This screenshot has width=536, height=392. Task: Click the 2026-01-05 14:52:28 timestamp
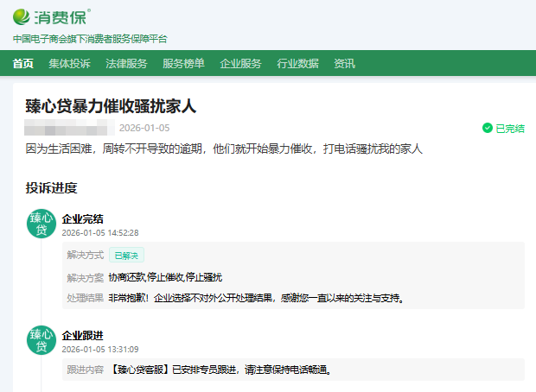pos(100,232)
